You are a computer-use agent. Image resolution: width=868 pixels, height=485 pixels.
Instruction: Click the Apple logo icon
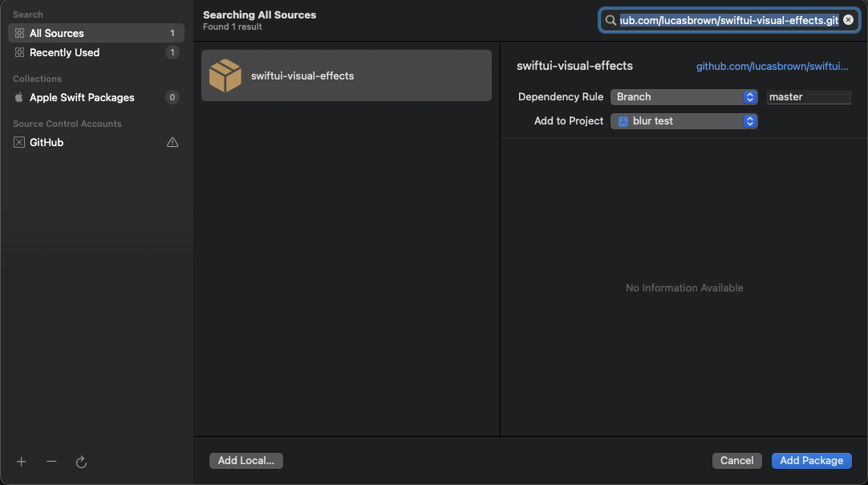click(x=18, y=97)
